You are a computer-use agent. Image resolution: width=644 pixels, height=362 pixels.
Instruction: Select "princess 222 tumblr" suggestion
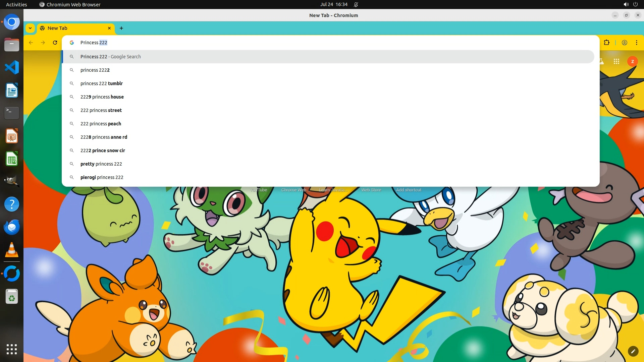tap(102, 83)
